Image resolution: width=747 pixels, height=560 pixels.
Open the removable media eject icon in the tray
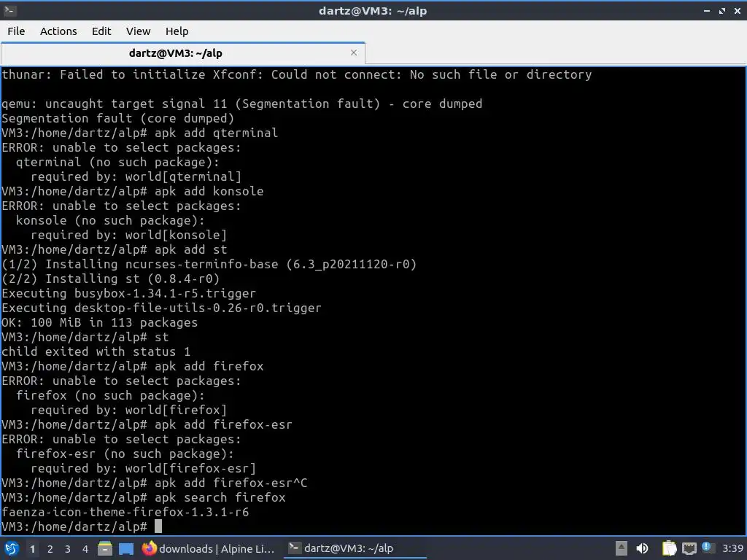[622, 548]
